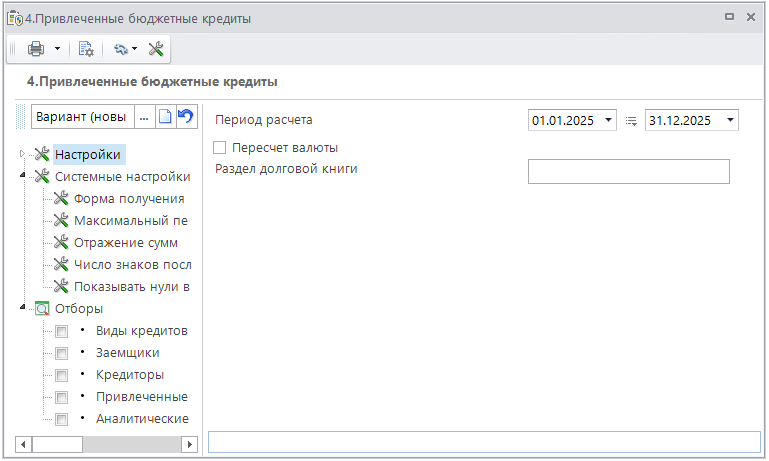Click the Раздел долговой книги input field
This screenshot has height=461, width=769.
pos(628,172)
